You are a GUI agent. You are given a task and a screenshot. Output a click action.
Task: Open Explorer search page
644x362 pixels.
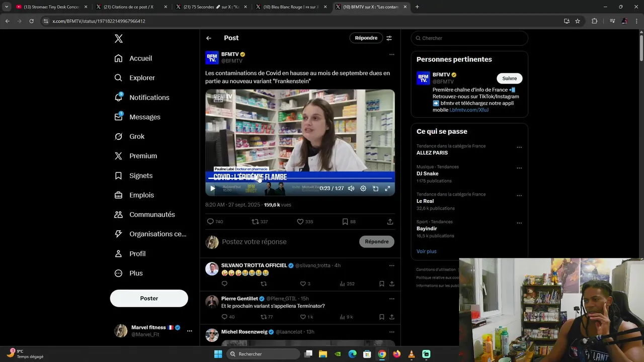click(x=134, y=78)
